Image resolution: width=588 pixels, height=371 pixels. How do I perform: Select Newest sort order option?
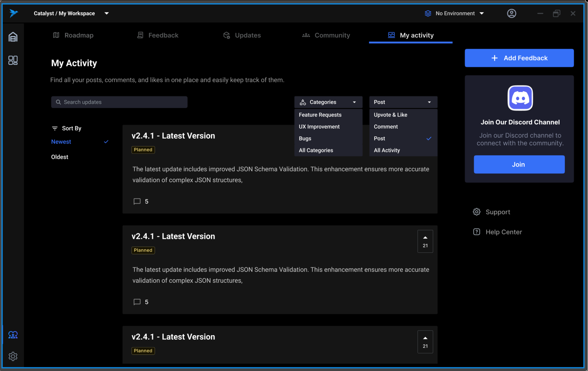61,142
